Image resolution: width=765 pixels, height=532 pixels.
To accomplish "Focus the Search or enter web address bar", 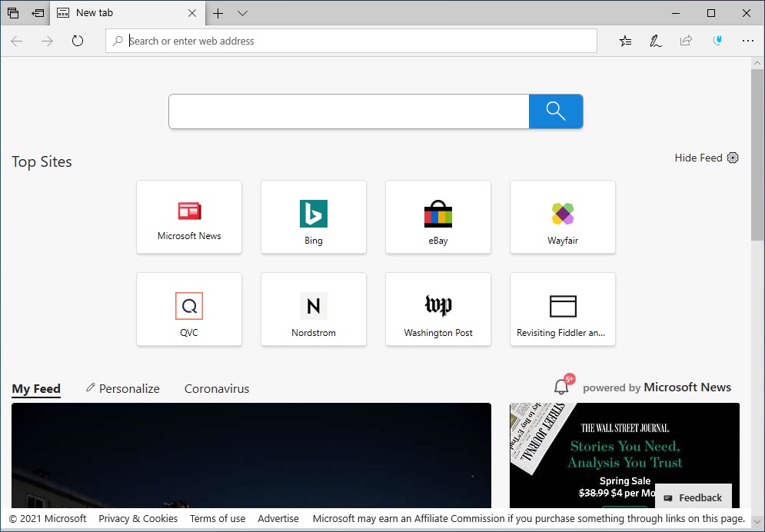I will click(351, 41).
